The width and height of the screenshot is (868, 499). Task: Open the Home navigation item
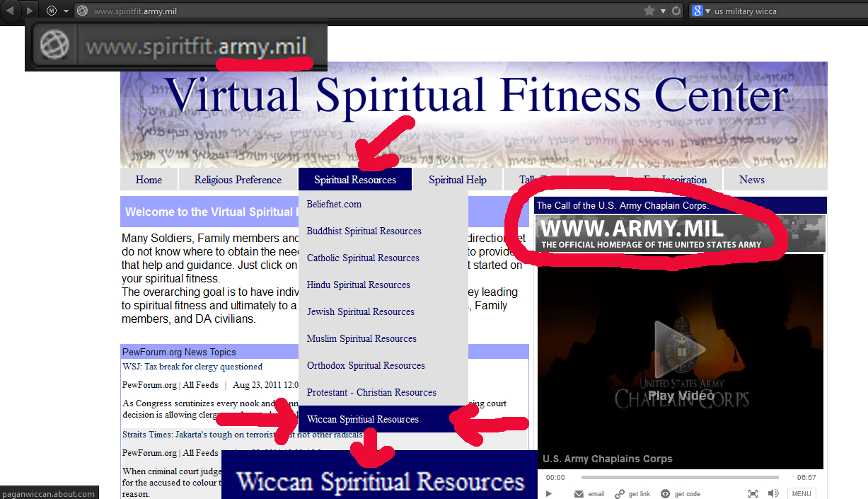tap(149, 180)
